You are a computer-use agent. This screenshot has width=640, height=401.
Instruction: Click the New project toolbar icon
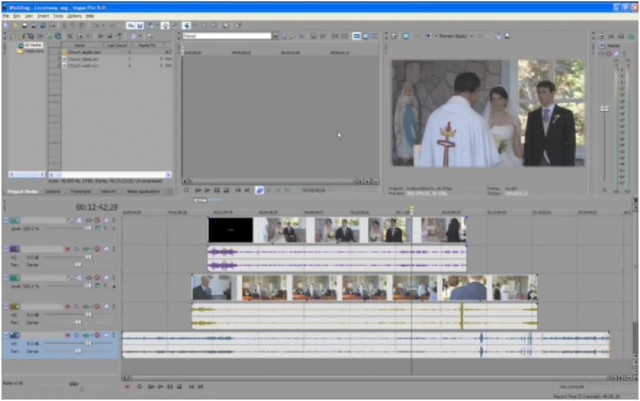[7, 25]
